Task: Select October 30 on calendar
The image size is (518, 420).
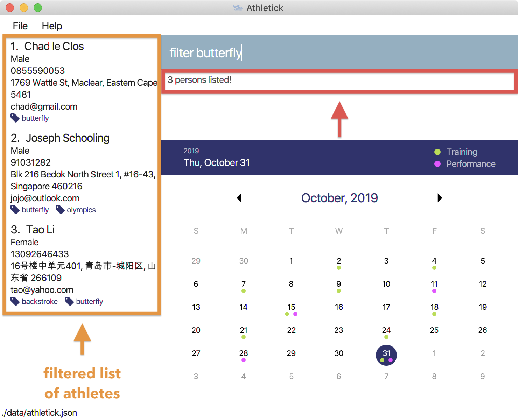Action: (339, 353)
